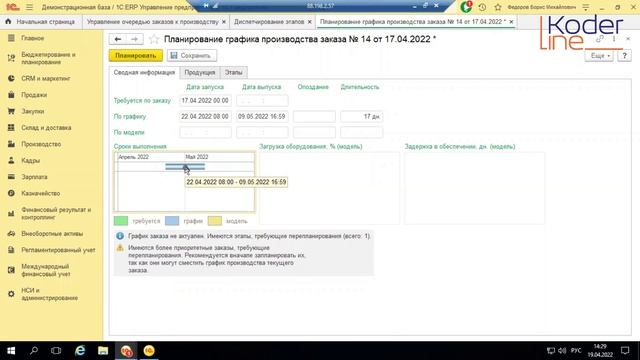The width and height of the screenshot is (640, 360).
Task: Open Internet Explorer from taskbar
Action: click(80, 351)
